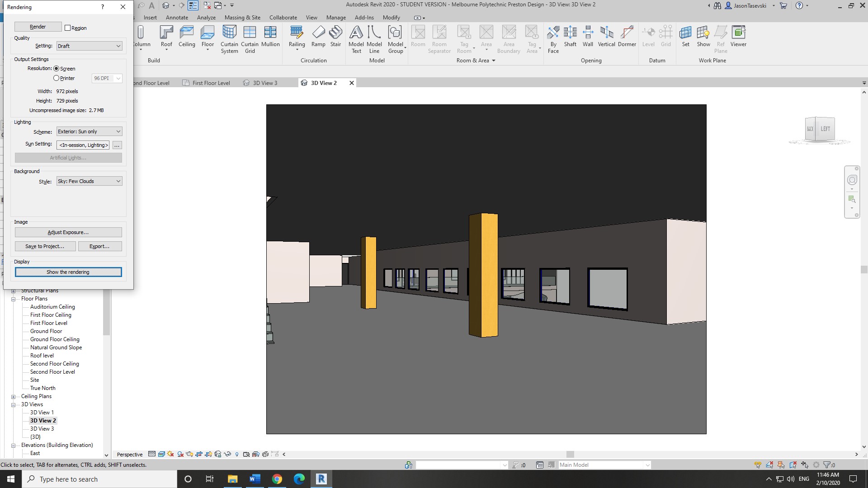Open the Lighting Scheme dropdown
868x488 pixels.
point(89,131)
